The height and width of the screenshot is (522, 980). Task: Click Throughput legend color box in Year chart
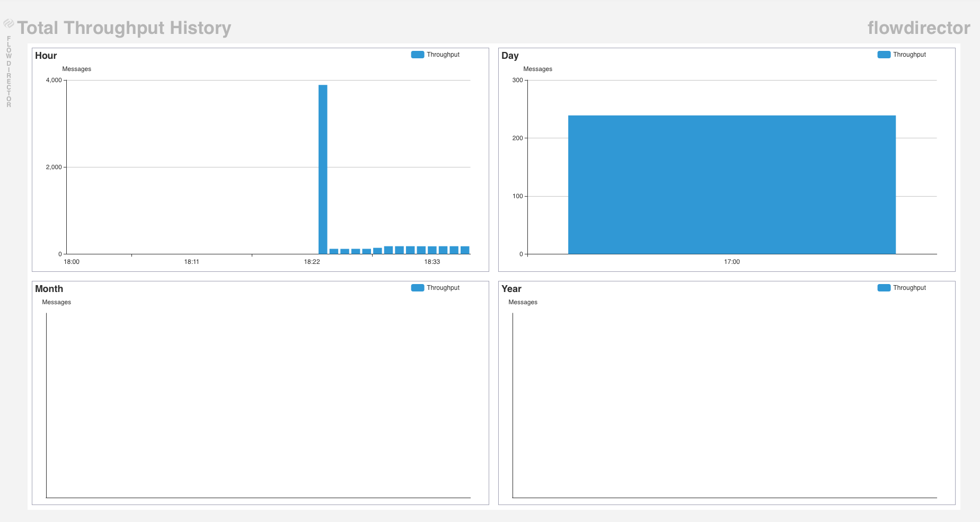884,288
